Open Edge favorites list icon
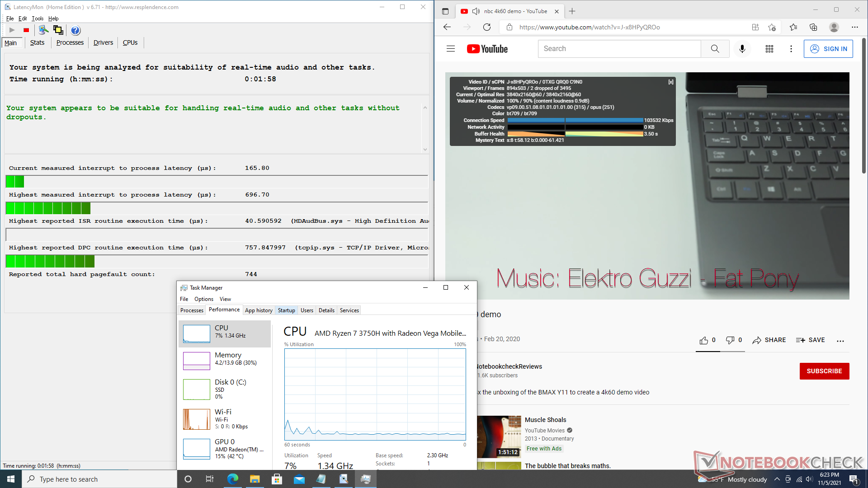The image size is (868, 488). [x=793, y=27]
